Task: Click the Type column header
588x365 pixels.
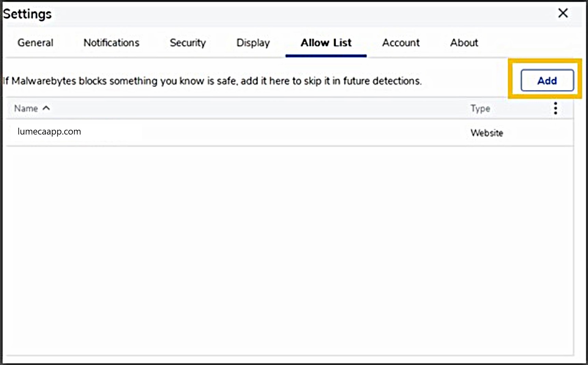Action: (480, 109)
